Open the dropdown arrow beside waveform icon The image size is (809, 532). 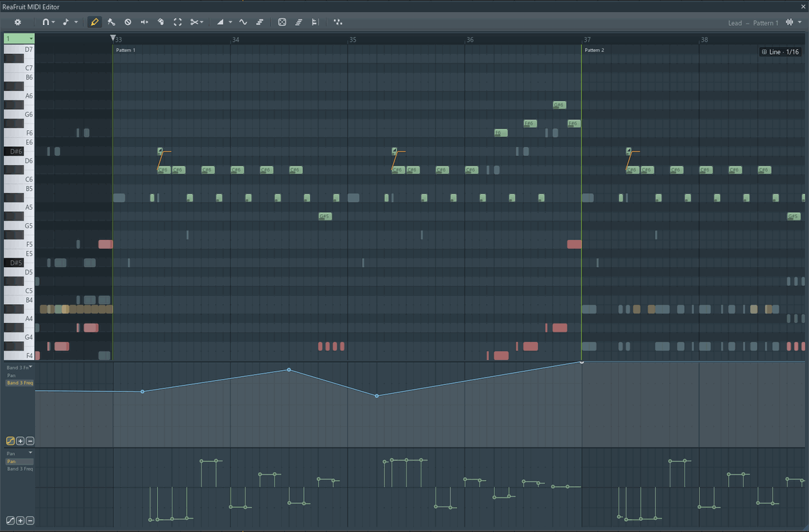click(x=800, y=22)
